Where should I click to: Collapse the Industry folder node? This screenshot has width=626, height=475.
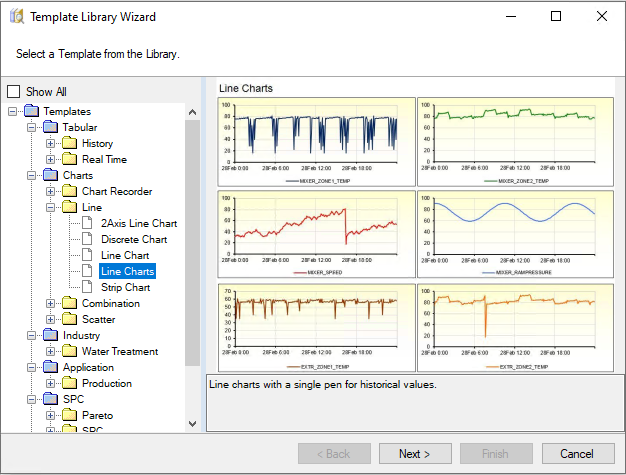(x=32, y=335)
